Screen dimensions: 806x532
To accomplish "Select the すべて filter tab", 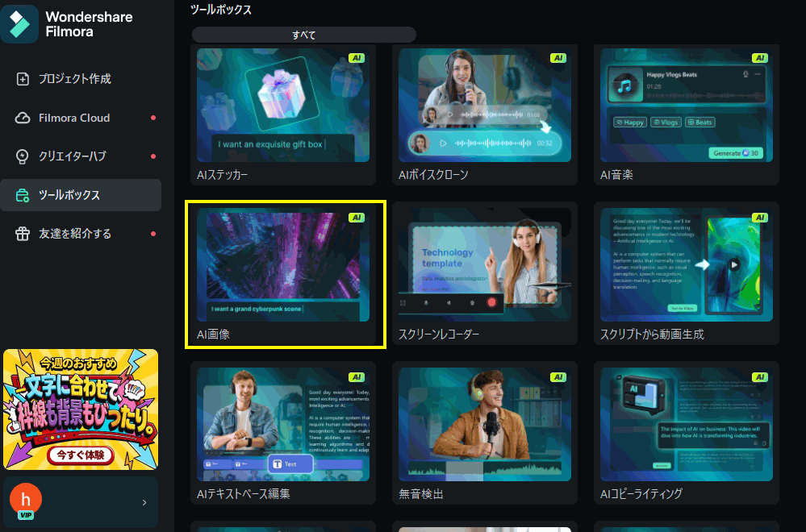I will click(304, 35).
